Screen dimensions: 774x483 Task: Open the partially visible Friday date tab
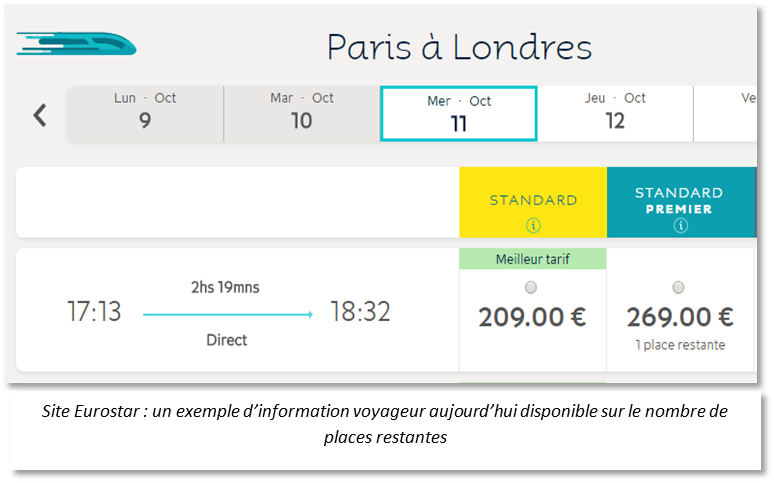(726, 114)
